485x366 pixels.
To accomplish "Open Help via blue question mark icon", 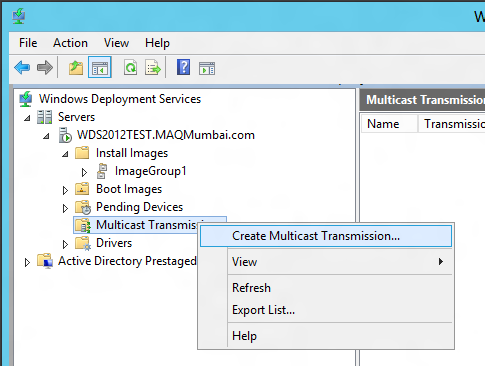I will point(183,67).
